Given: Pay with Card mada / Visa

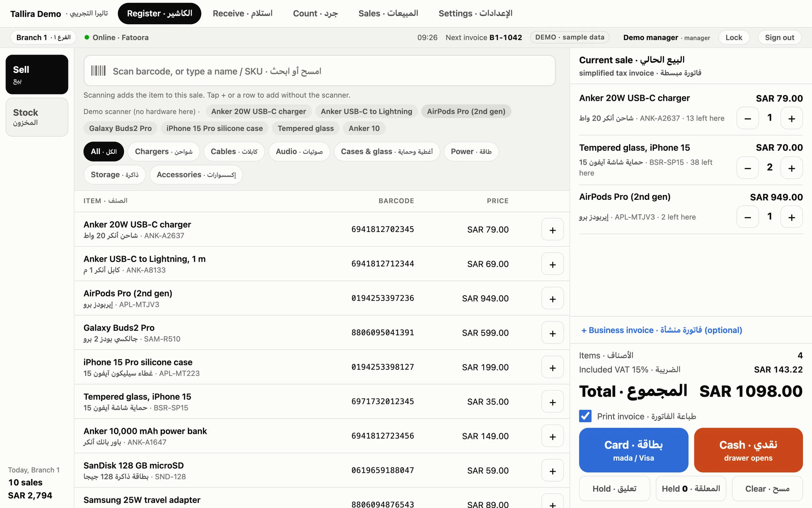Looking at the screenshot, I should (633, 450).
